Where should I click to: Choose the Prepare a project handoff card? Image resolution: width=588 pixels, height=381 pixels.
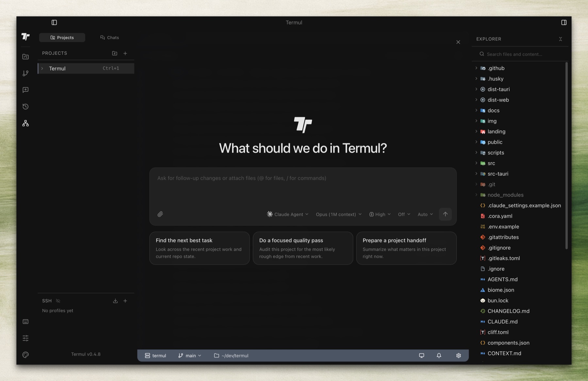click(x=406, y=248)
